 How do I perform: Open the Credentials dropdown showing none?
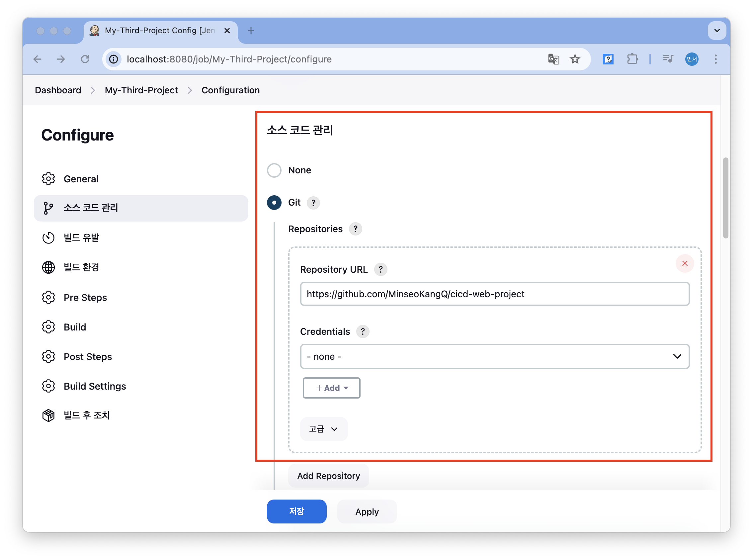point(494,356)
